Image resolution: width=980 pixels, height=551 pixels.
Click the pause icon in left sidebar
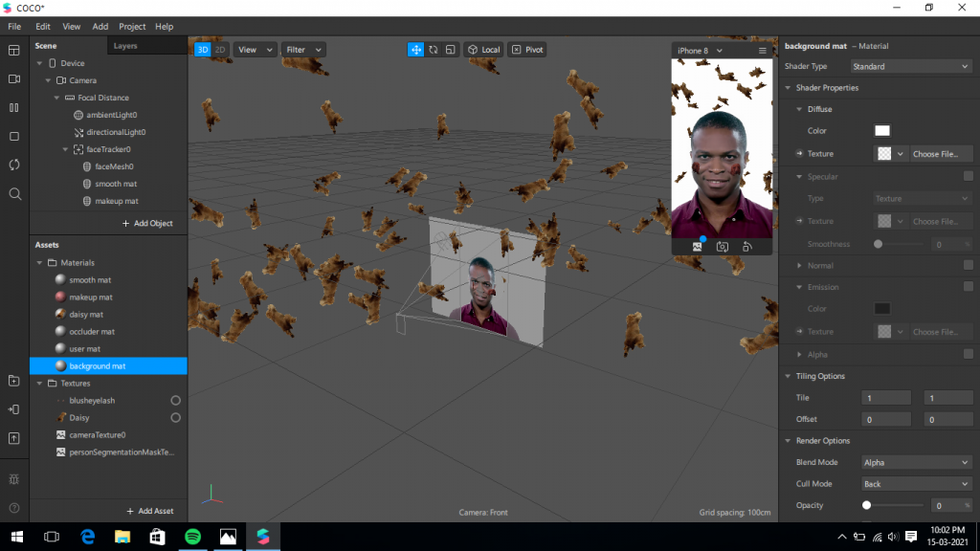click(13, 108)
